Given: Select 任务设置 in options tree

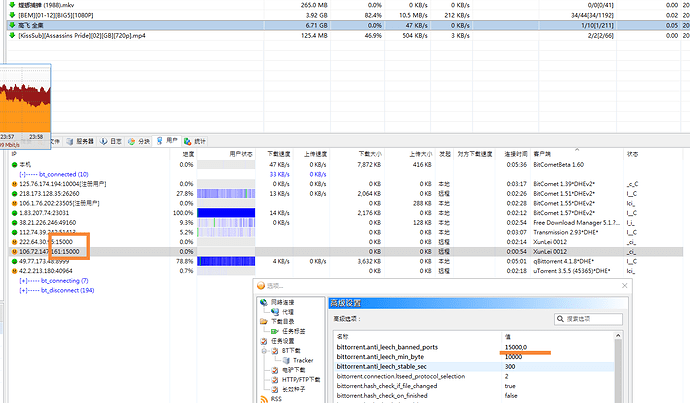Looking at the screenshot, I should click(x=281, y=341).
